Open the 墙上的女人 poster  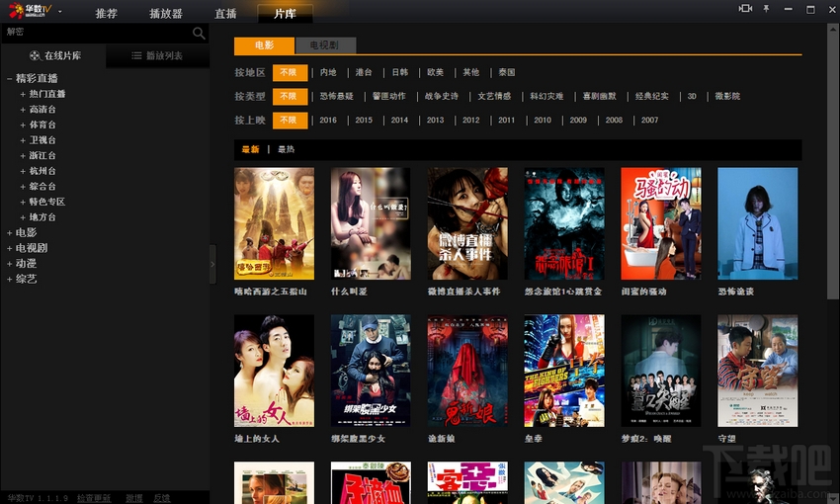(x=275, y=371)
